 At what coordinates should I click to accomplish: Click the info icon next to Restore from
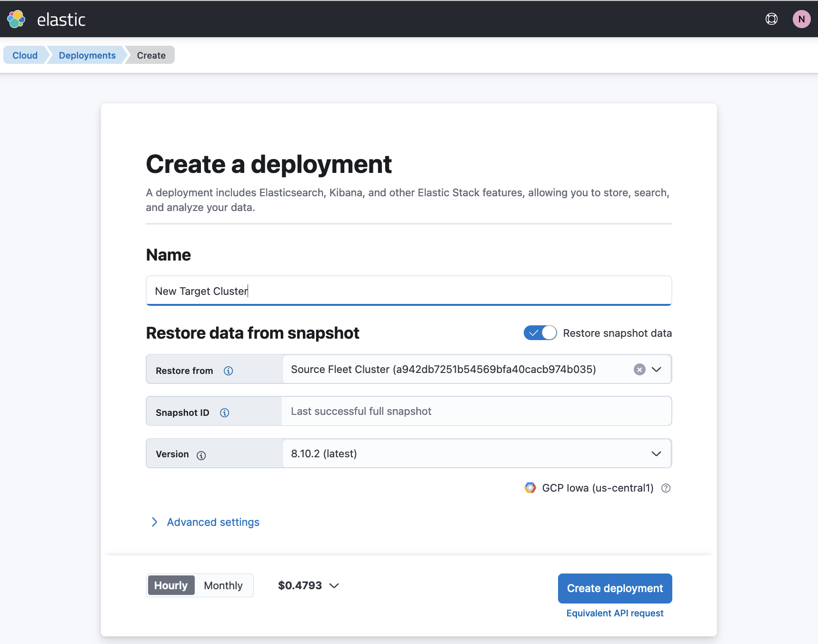click(x=229, y=371)
